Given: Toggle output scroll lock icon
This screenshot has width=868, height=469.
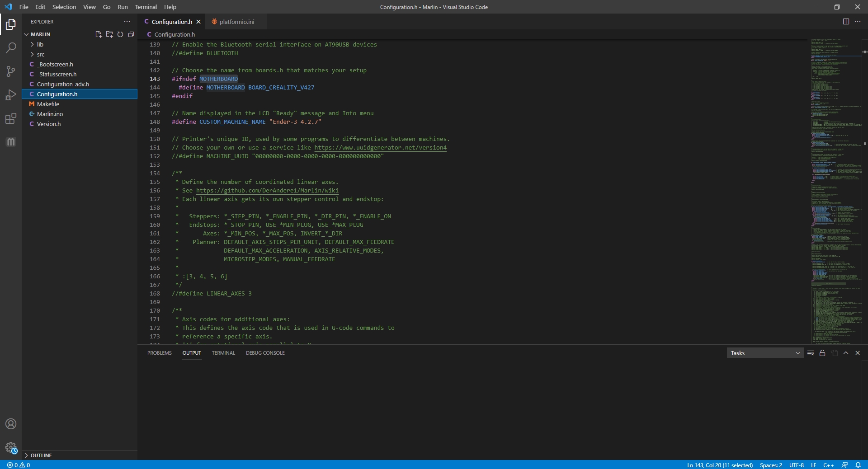Looking at the screenshot, I should 822,353.
